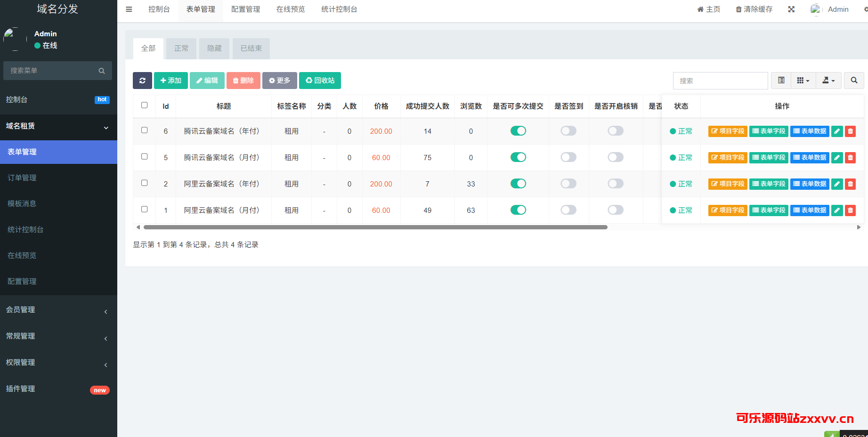Viewport: 868px width, 437px height.
Task: Open the 回收站 recycle bin
Action: 320,81
